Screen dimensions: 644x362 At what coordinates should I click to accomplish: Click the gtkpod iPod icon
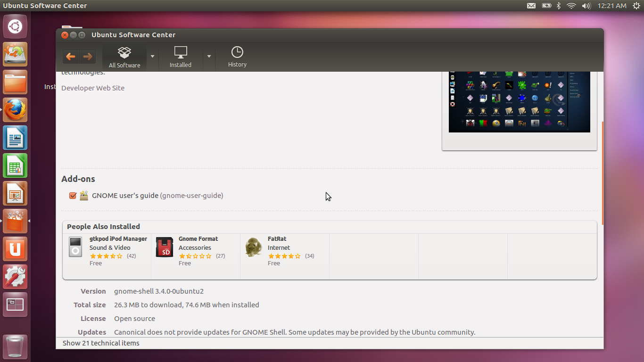click(x=75, y=247)
